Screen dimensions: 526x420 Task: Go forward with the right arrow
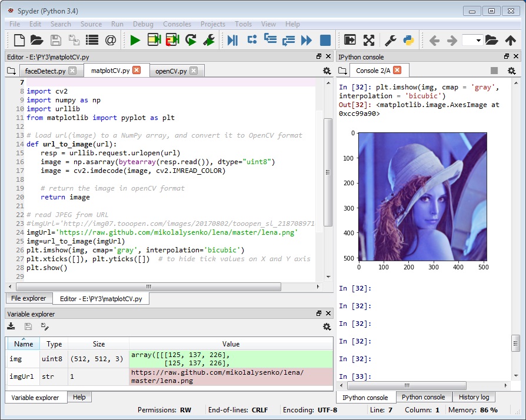click(452, 41)
